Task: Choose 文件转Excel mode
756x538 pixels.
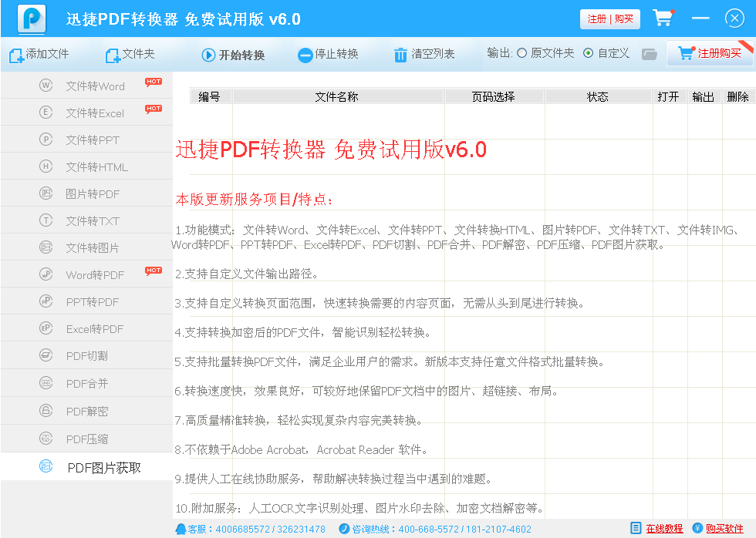Action: coord(86,113)
